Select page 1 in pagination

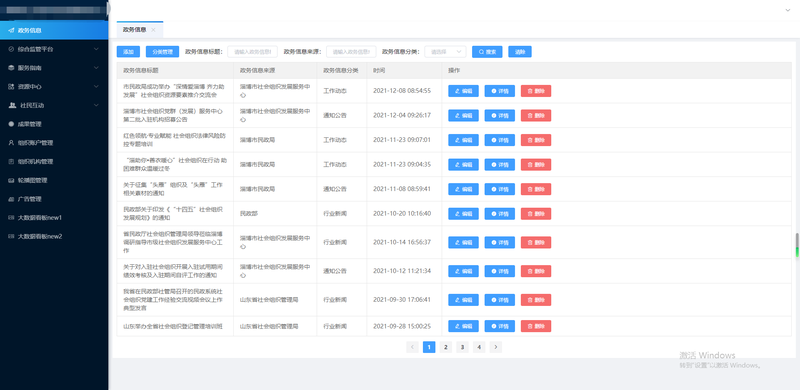tap(429, 347)
